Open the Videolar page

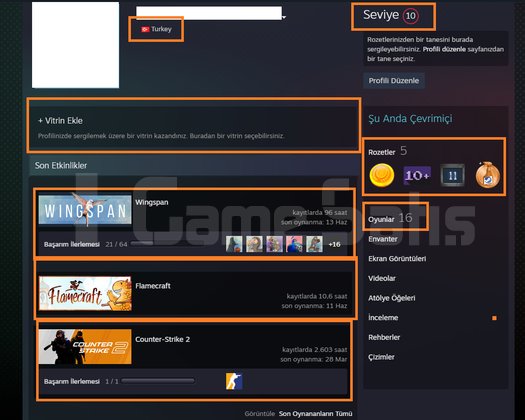[x=382, y=278]
